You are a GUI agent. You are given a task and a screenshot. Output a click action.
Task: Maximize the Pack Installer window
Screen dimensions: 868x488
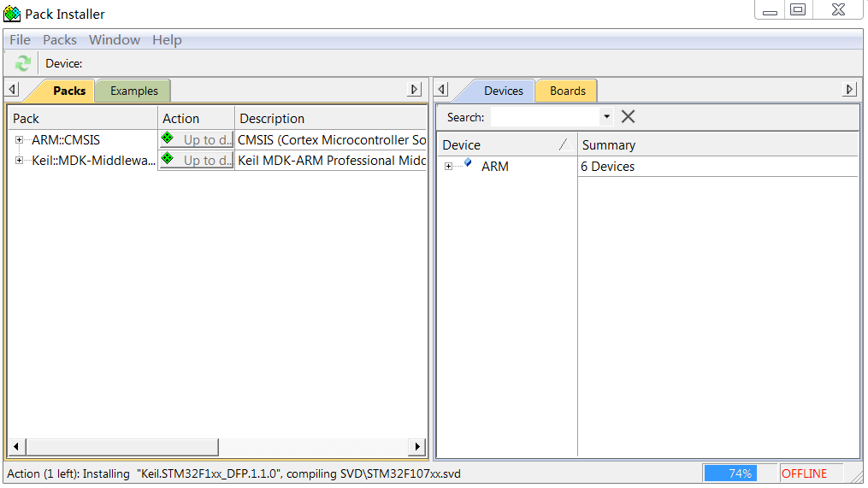(798, 10)
